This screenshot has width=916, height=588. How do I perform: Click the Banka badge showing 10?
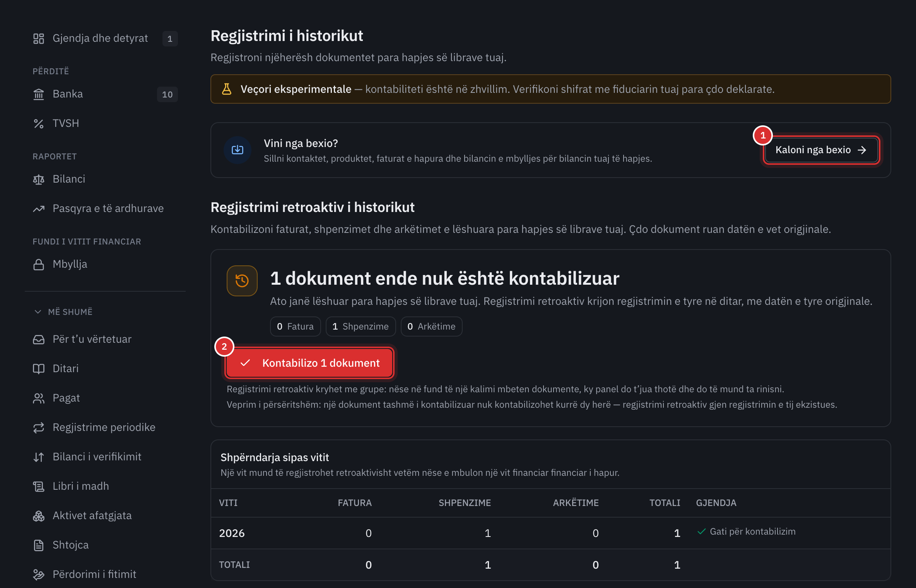(x=167, y=94)
